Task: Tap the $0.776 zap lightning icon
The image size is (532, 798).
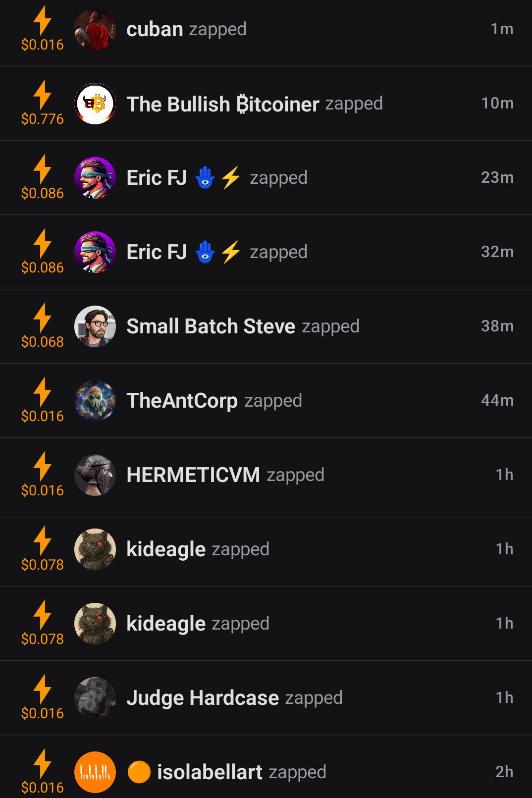Action: click(x=43, y=95)
